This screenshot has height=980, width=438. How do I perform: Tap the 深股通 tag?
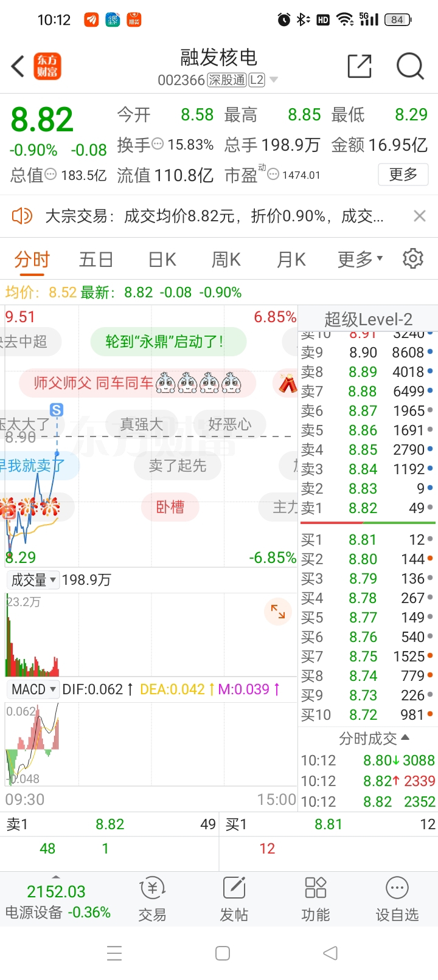tap(227, 80)
